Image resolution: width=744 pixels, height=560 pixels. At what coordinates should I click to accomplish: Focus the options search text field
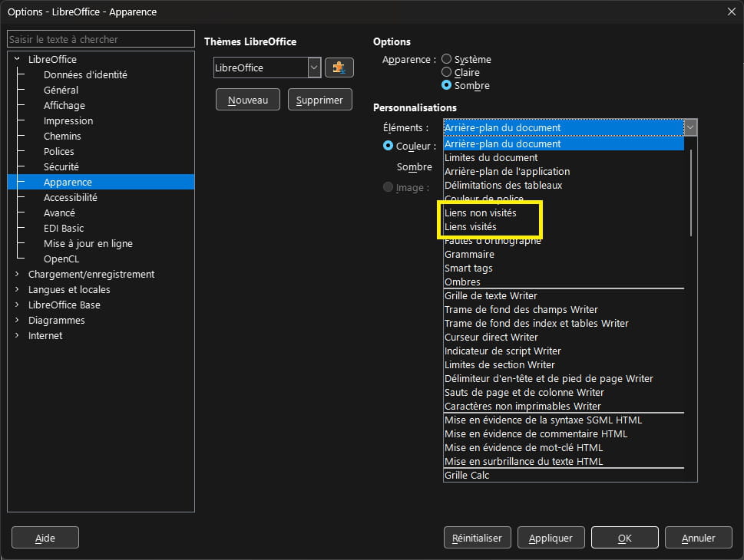101,39
